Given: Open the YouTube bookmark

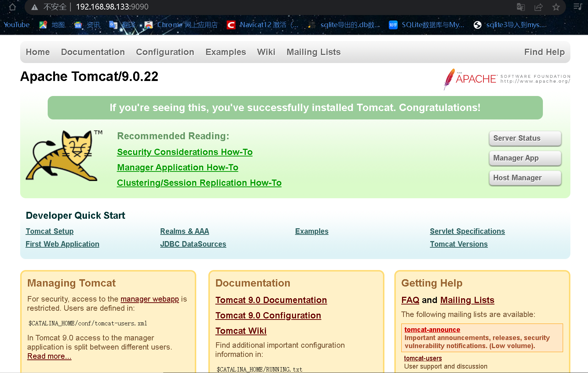Looking at the screenshot, I should [17, 25].
